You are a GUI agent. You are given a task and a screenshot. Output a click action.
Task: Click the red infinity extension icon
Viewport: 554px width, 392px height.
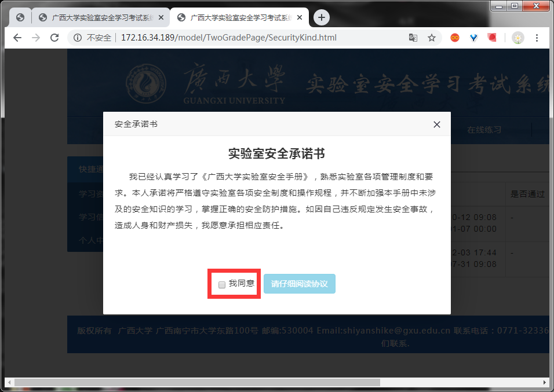[x=455, y=38]
